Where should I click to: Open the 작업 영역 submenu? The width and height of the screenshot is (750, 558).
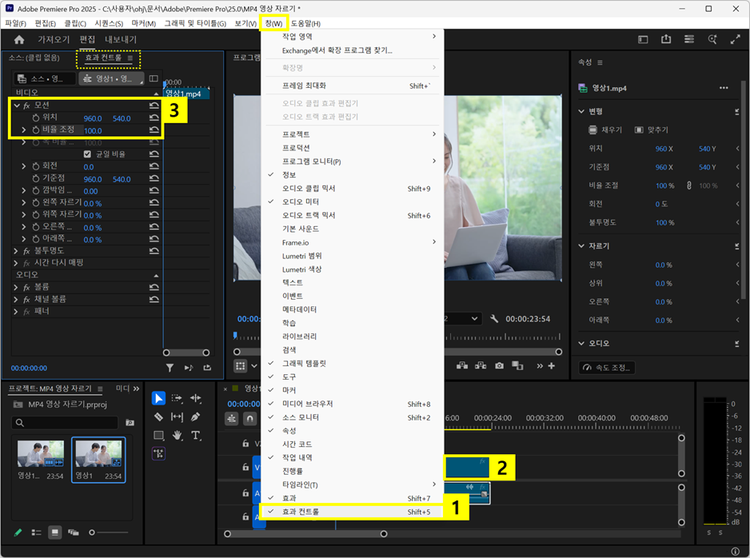click(x=353, y=36)
